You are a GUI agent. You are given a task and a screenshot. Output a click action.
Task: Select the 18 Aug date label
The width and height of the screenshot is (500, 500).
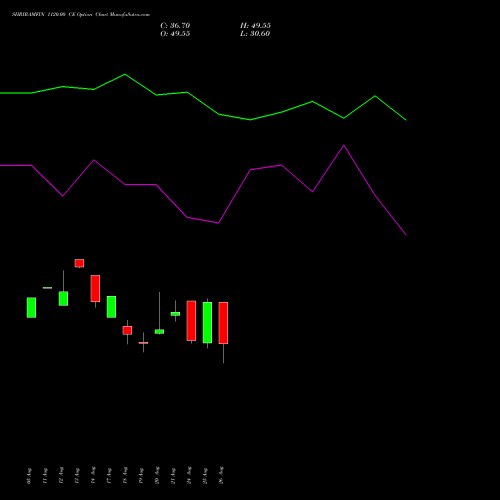click(125, 476)
